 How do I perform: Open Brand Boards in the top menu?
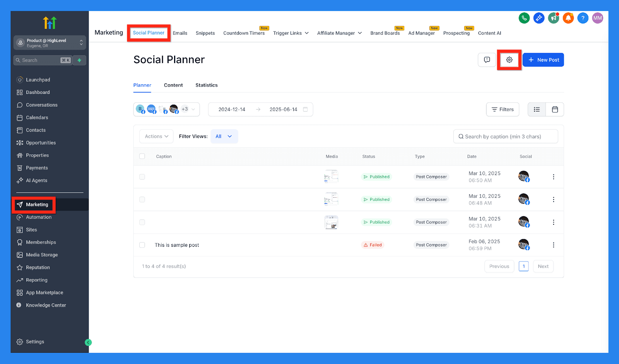coord(385,33)
